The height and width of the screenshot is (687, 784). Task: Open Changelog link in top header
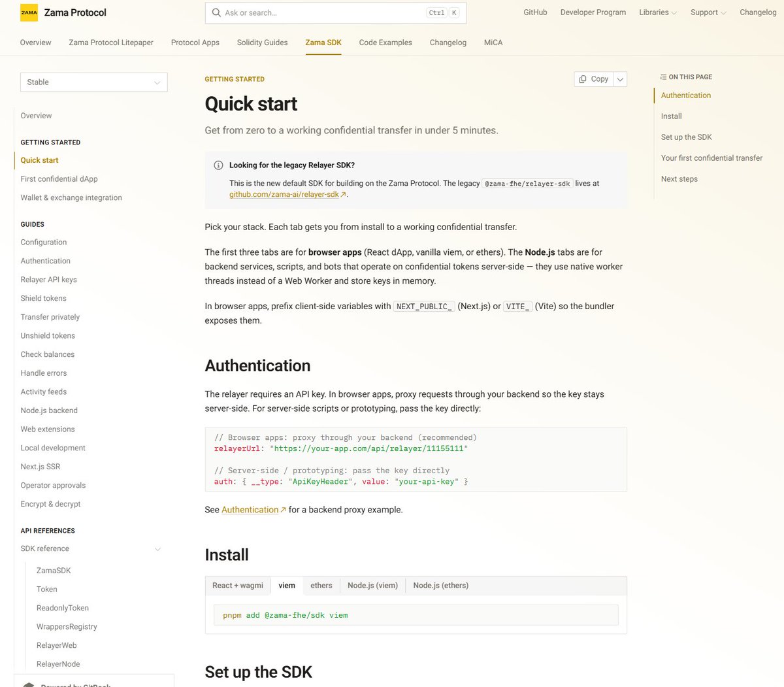pyautogui.click(x=758, y=12)
